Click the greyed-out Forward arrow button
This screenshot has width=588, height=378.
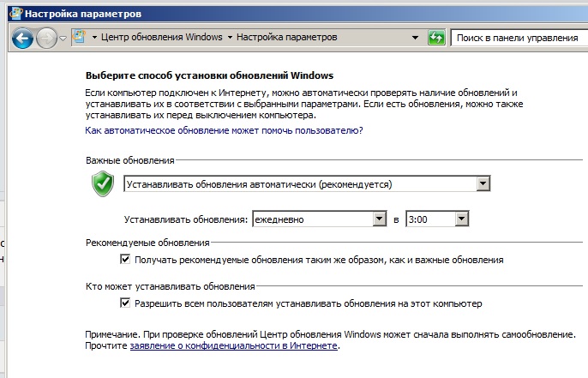[46, 39]
